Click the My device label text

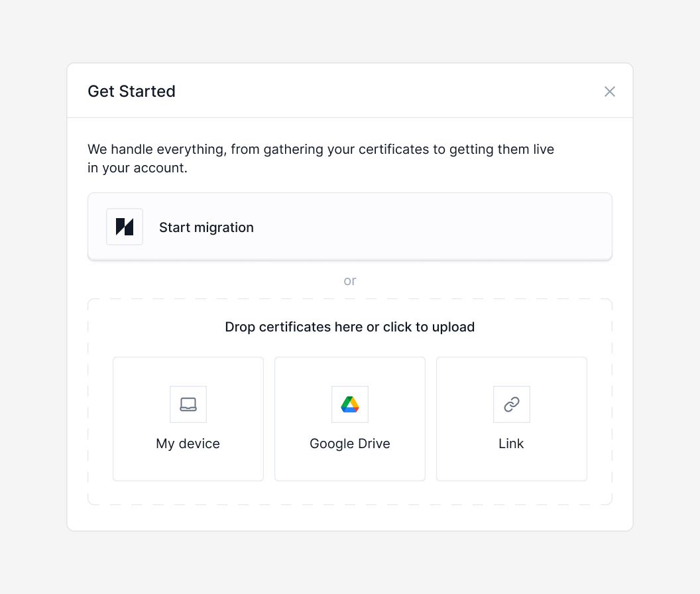click(x=188, y=444)
